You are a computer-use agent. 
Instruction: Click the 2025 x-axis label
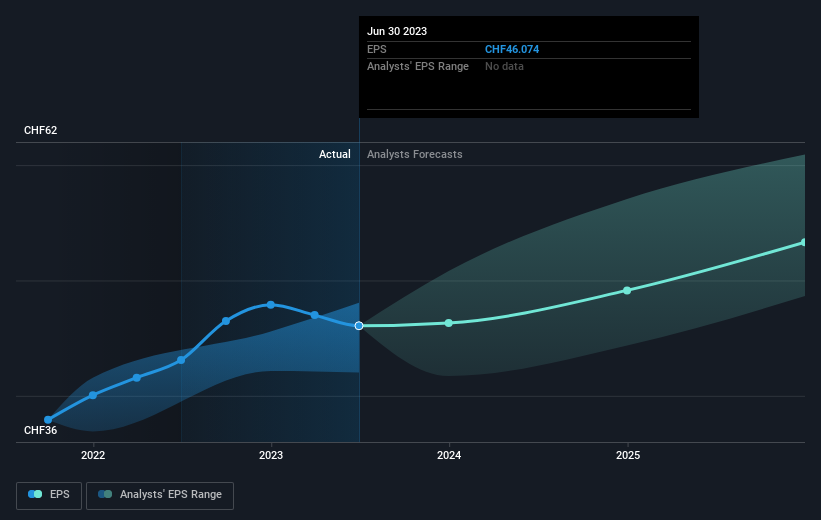click(628, 456)
